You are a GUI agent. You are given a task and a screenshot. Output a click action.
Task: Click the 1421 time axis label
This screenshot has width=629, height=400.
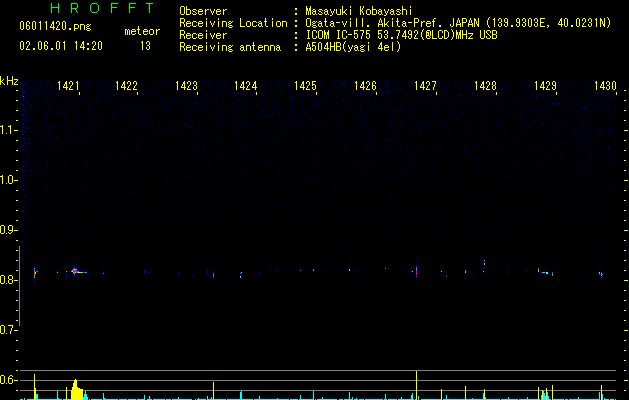68,85
